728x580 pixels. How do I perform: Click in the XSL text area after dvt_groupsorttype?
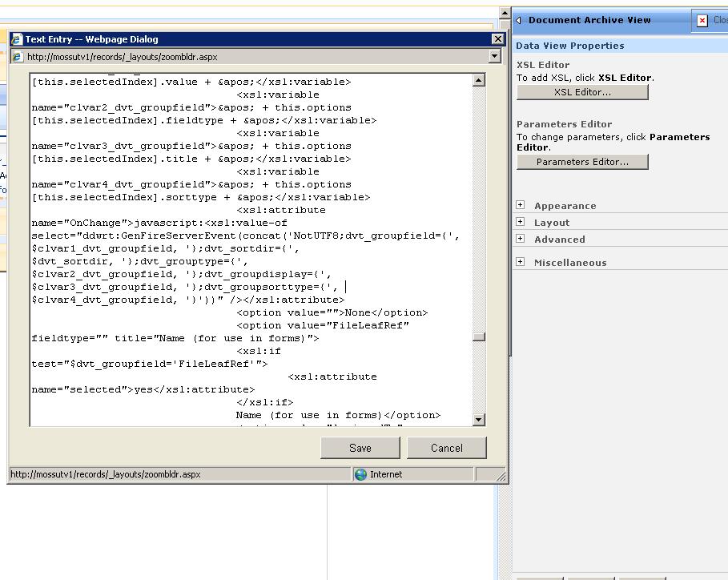pos(345,287)
